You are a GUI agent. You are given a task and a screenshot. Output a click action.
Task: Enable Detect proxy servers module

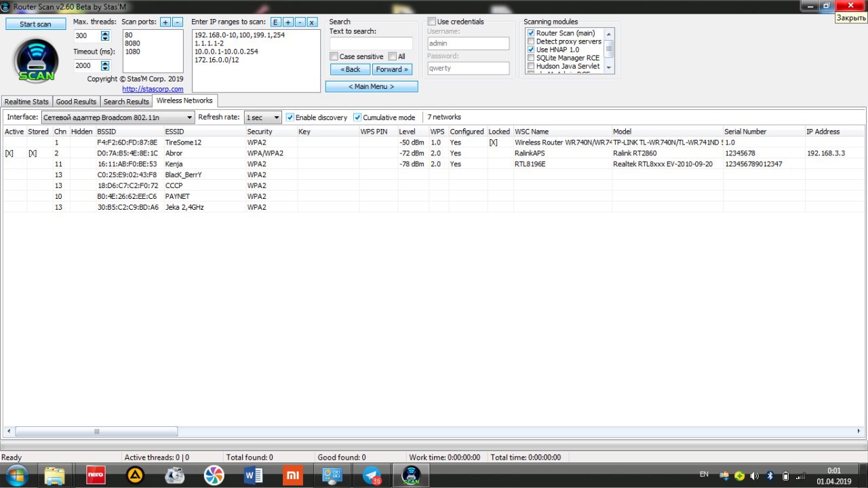[x=531, y=41]
